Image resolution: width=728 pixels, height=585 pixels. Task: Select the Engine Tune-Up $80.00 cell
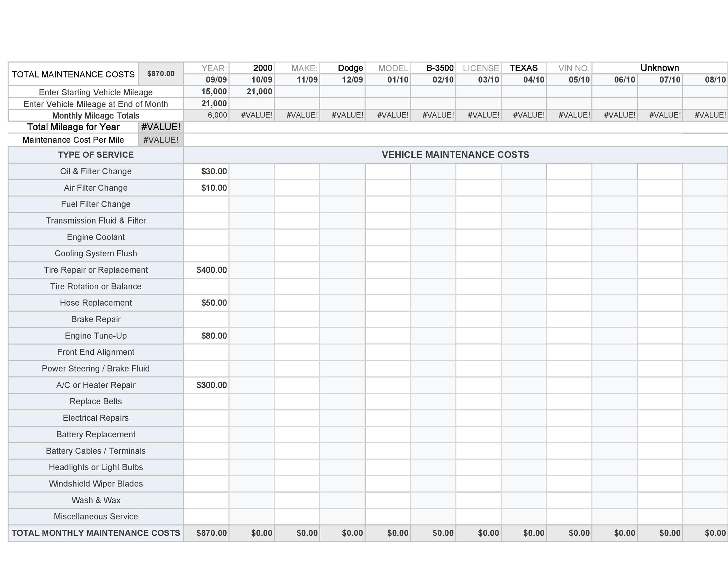206,336
